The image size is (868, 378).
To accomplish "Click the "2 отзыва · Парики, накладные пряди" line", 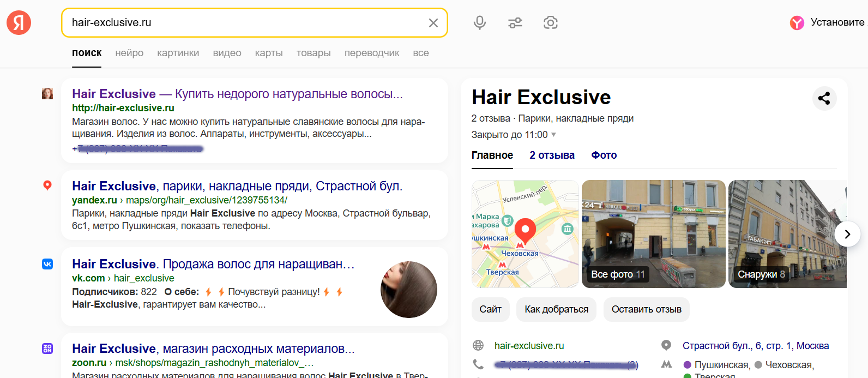I will 552,118.
